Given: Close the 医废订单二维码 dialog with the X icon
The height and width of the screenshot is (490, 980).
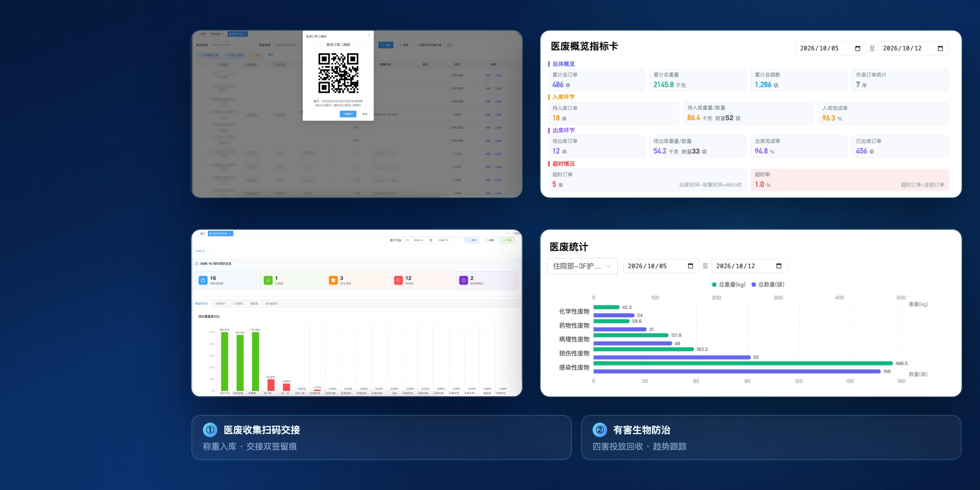Looking at the screenshot, I should click(369, 35).
